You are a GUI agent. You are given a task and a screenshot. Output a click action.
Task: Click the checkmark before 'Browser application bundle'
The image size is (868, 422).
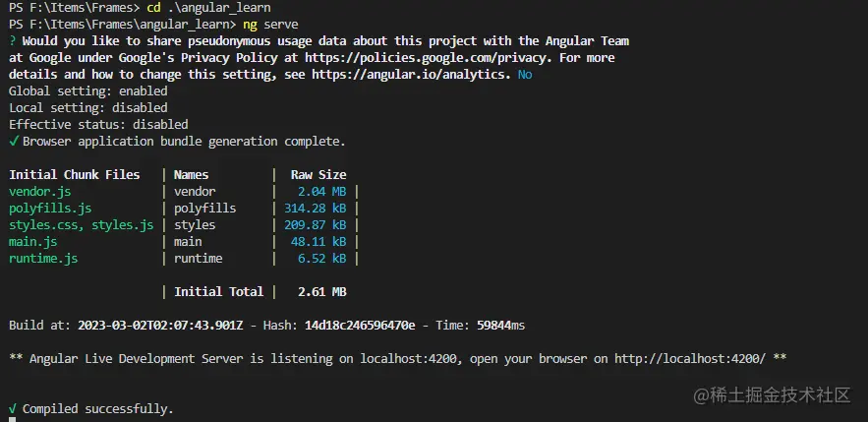tap(13, 141)
